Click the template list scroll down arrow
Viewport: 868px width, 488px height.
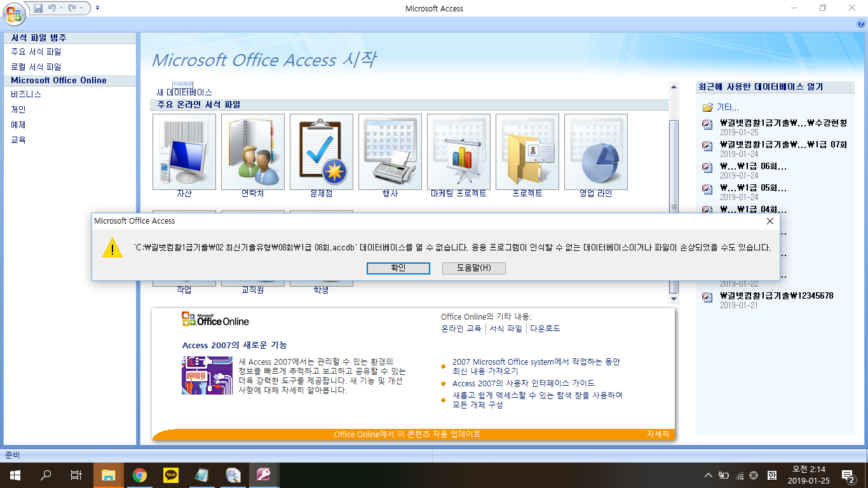674,299
